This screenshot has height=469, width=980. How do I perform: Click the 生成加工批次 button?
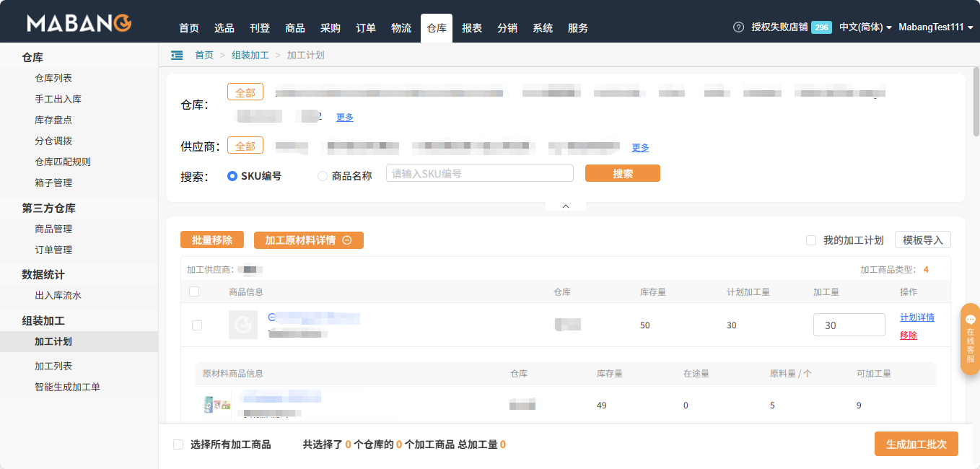[x=916, y=444]
